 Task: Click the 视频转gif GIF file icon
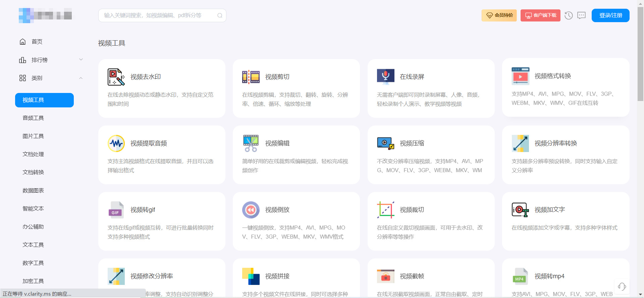click(116, 210)
